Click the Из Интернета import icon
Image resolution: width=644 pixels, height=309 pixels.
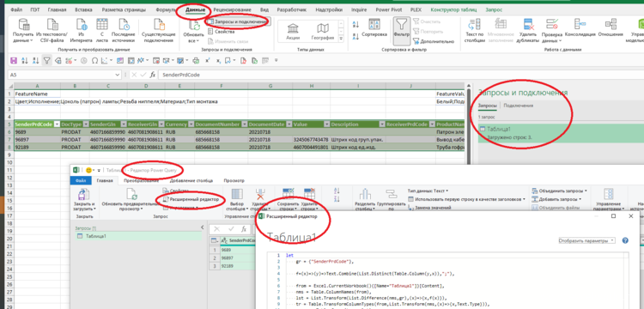pos(81,25)
